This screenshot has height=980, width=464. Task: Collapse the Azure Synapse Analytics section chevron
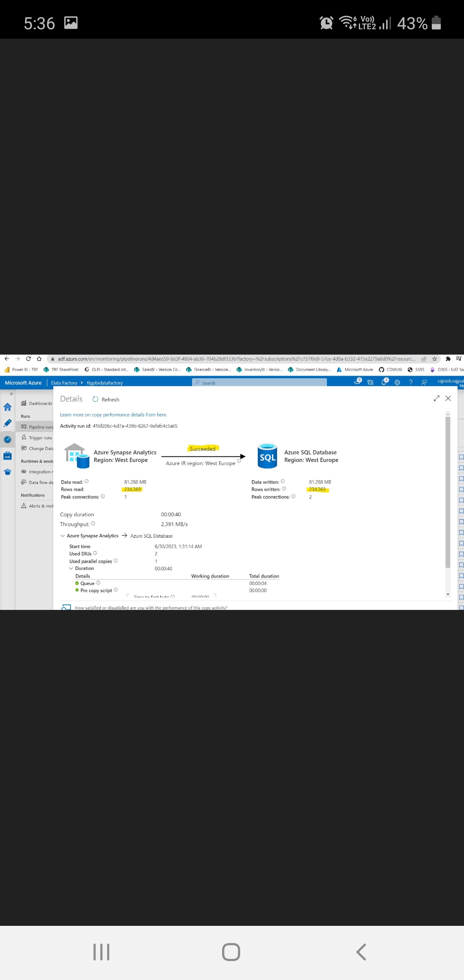[x=63, y=536]
